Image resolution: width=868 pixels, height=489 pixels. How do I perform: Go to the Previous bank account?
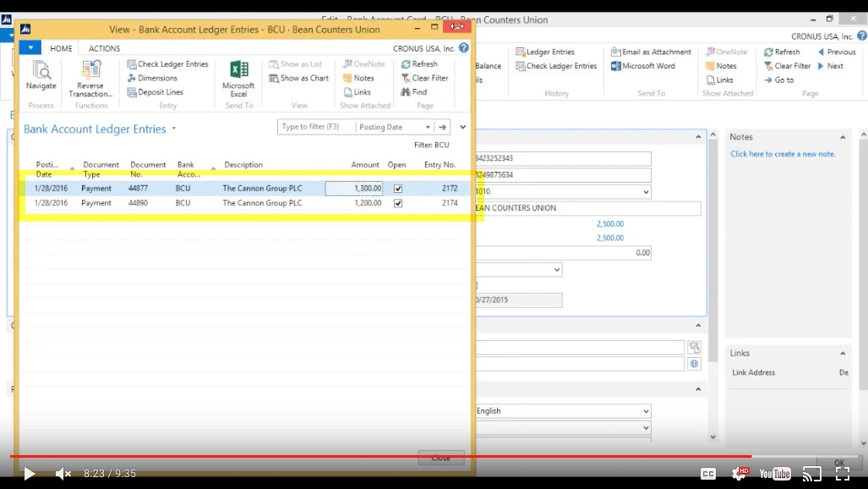click(837, 52)
